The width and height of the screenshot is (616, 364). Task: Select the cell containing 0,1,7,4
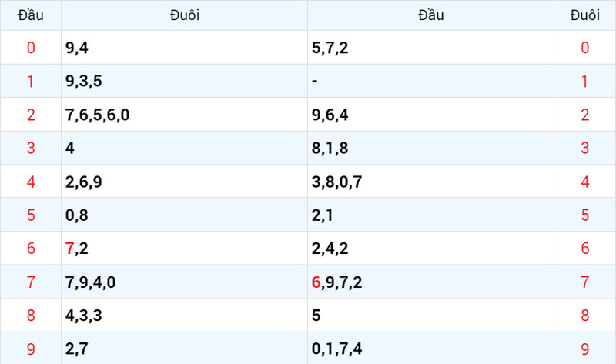[430, 349]
